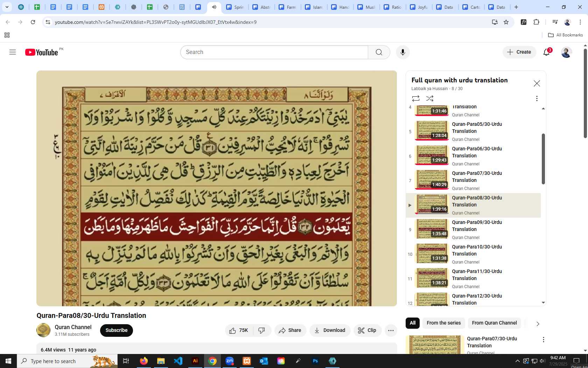
Task: Open Visual Studio Code from taskbar
Action: coord(178,361)
